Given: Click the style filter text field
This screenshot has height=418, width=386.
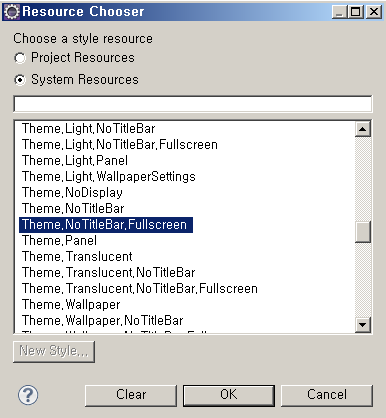Looking at the screenshot, I should click(x=193, y=104).
